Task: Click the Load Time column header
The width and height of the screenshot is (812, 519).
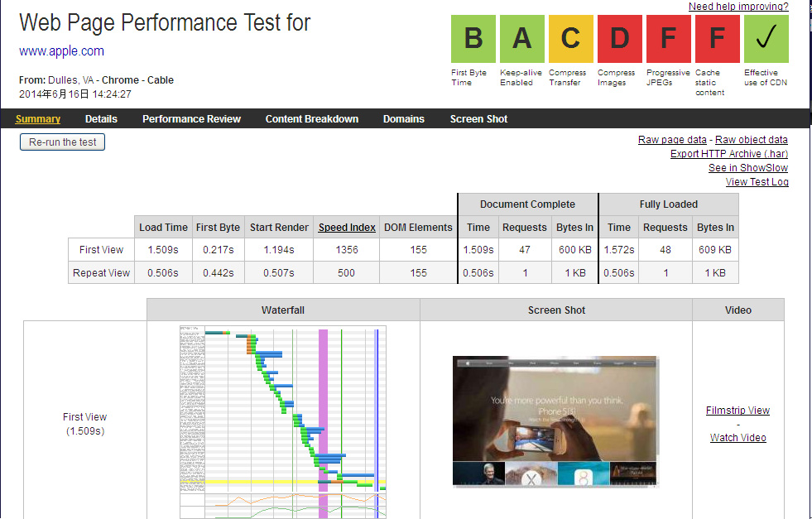Action: (x=163, y=227)
